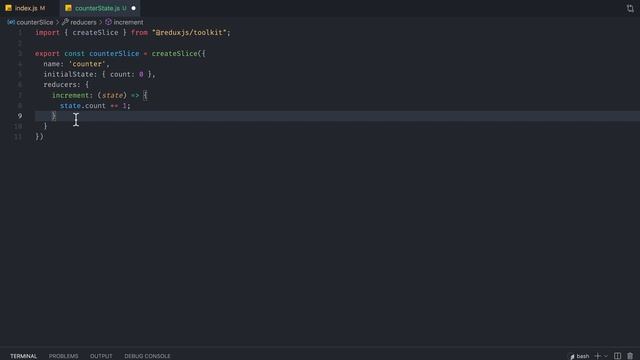Click the "@reduxjs/toolkit" string
640x360 pixels.
coord(189,33)
